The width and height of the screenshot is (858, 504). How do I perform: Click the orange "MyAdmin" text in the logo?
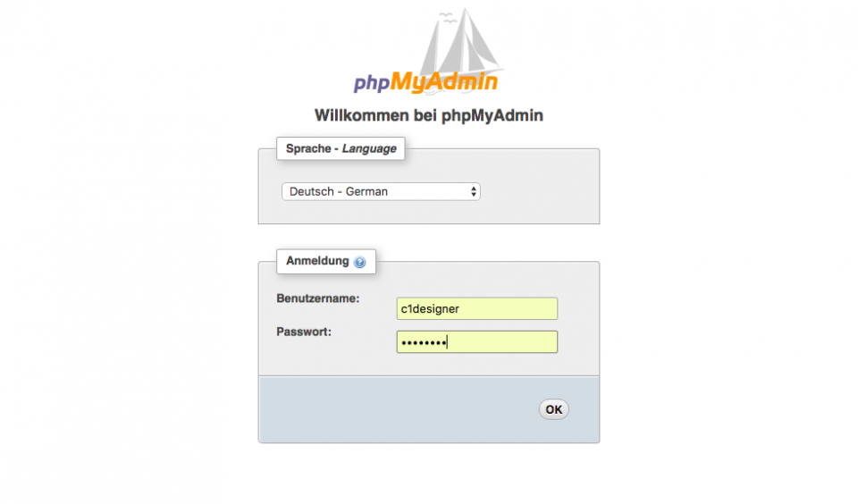point(444,81)
